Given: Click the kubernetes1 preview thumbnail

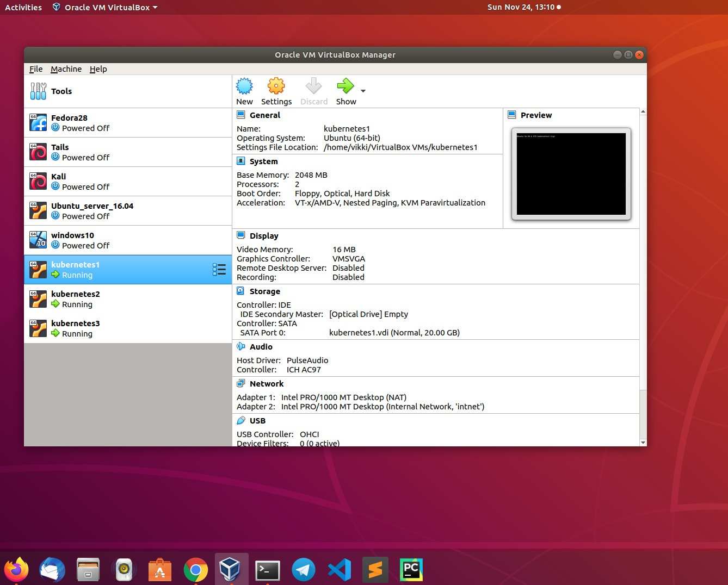Looking at the screenshot, I should [571, 174].
